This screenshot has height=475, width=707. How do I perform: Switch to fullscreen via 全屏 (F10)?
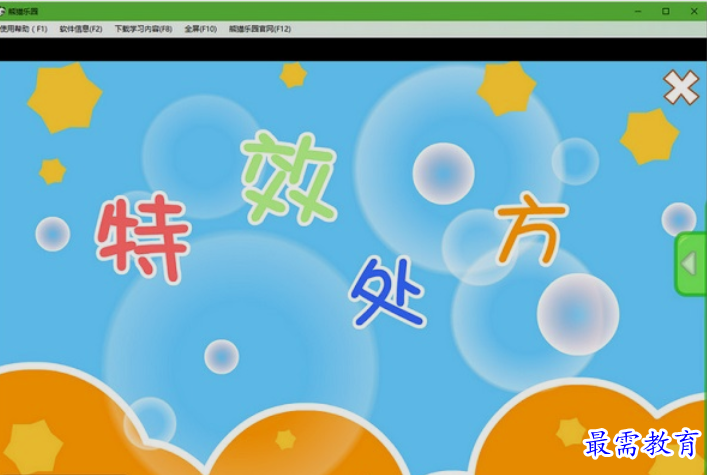(x=201, y=29)
